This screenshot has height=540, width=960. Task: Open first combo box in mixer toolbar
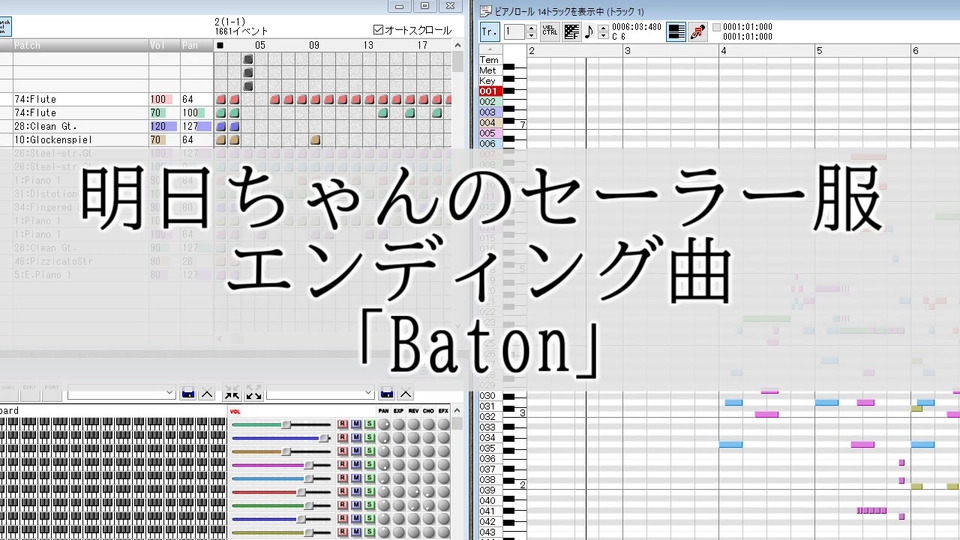(x=121, y=393)
